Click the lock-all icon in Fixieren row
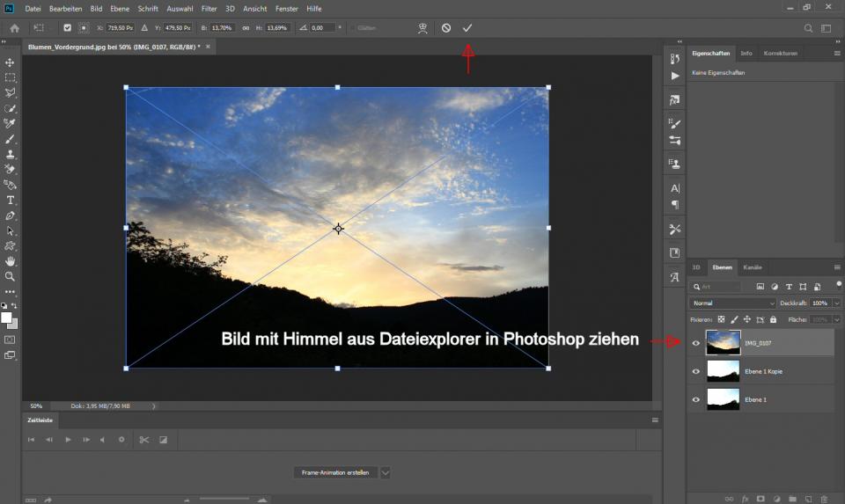845x504 pixels. coord(773,319)
